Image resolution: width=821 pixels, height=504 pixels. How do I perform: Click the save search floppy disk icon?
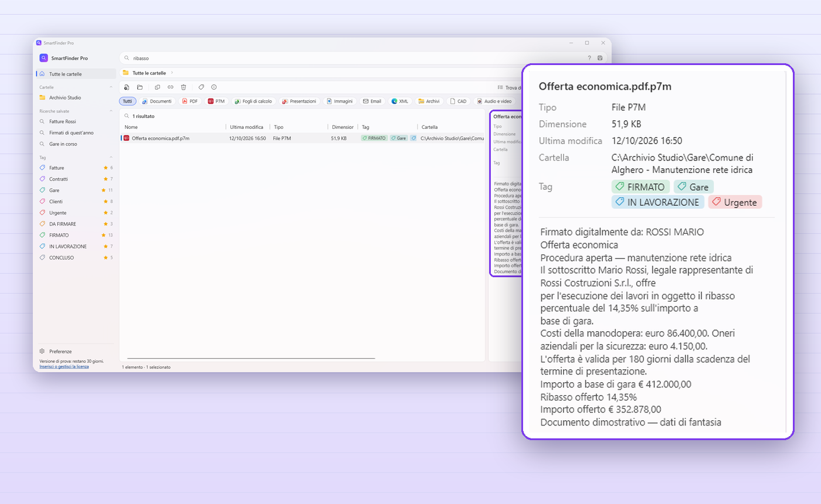600,58
